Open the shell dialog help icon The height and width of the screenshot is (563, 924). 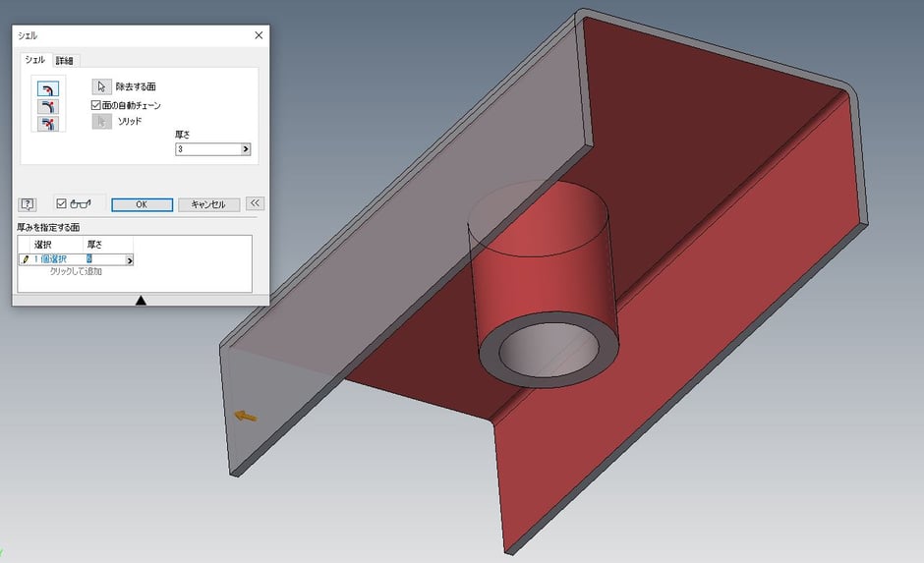coord(28,203)
